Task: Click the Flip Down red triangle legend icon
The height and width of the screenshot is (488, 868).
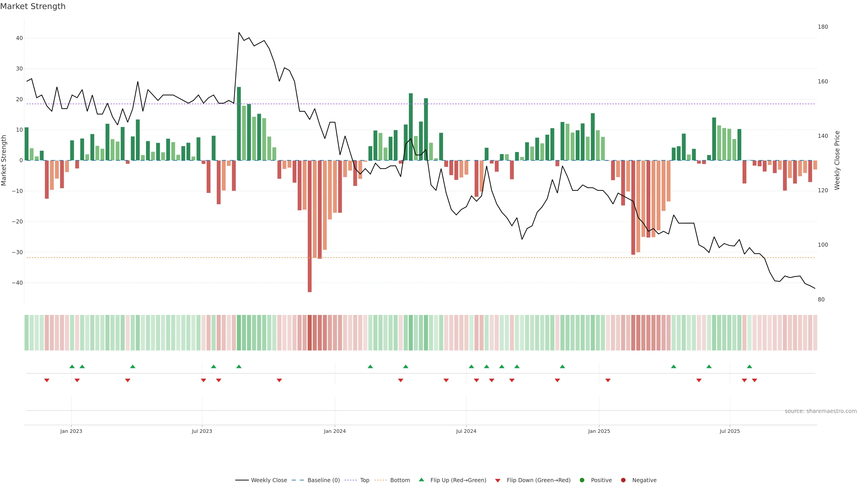Action: pyautogui.click(x=498, y=480)
